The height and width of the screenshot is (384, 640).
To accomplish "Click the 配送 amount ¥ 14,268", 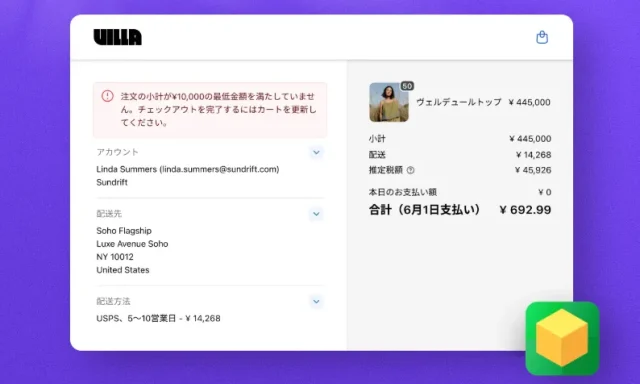I will (x=533, y=155).
